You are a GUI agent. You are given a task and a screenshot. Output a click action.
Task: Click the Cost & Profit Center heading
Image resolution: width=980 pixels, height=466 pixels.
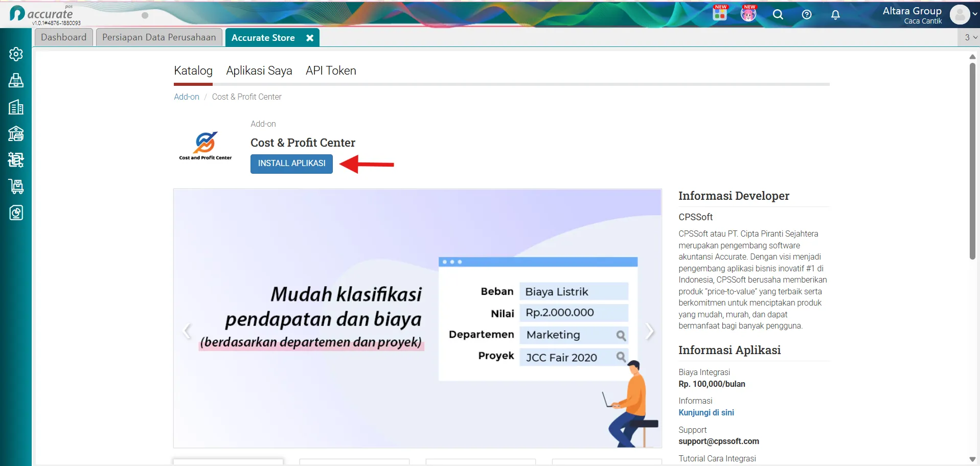pos(303,143)
